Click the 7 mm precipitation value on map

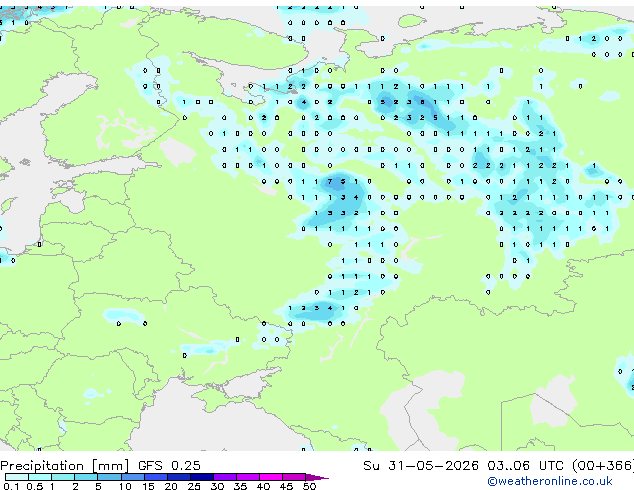tap(330, 182)
